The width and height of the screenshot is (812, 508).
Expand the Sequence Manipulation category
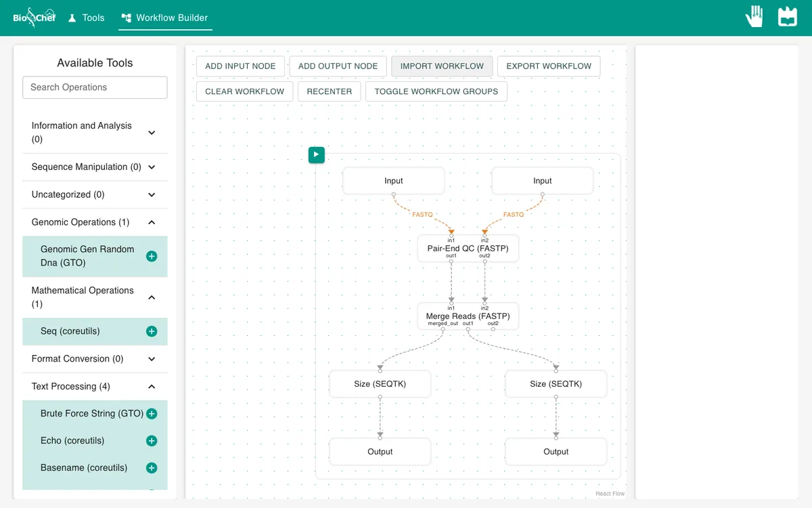[95, 167]
